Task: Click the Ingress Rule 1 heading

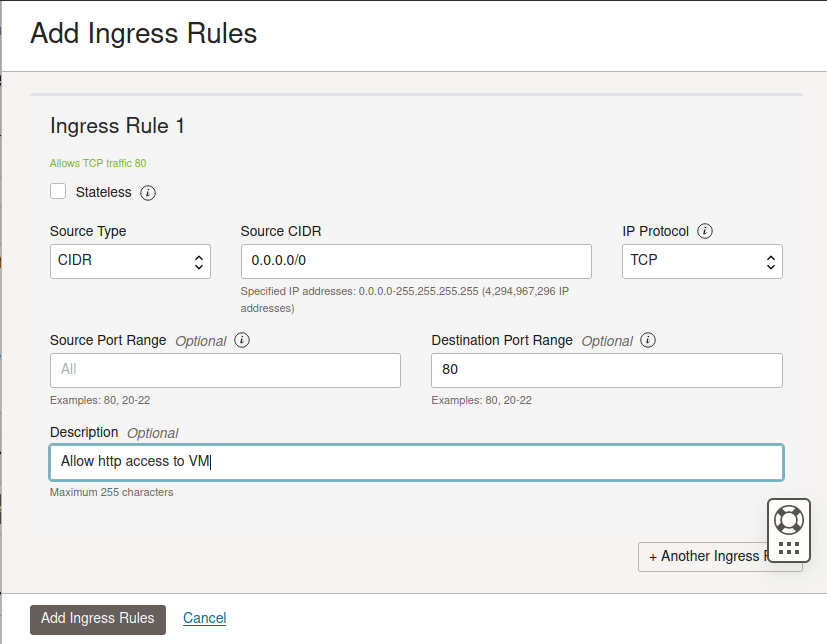Action: (x=117, y=126)
